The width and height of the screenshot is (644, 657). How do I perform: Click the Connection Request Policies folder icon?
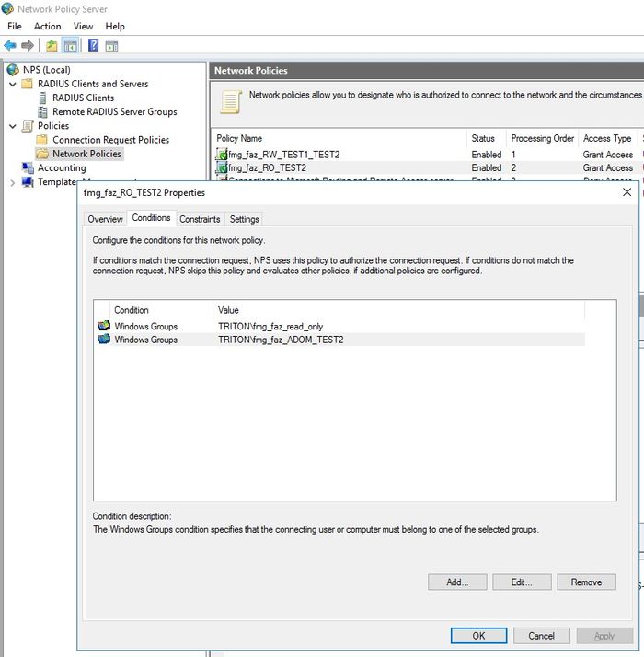pos(42,140)
